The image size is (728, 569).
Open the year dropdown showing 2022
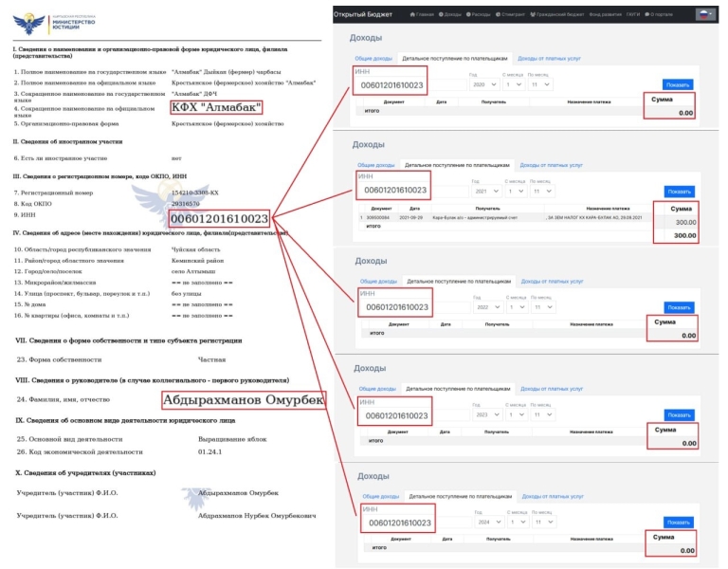[x=488, y=307]
